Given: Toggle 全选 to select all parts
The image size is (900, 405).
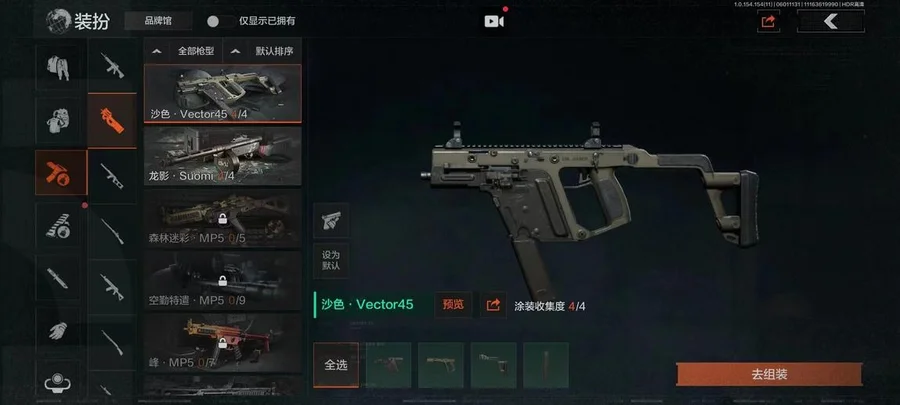Looking at the screenshot, I should click(336, 365).
